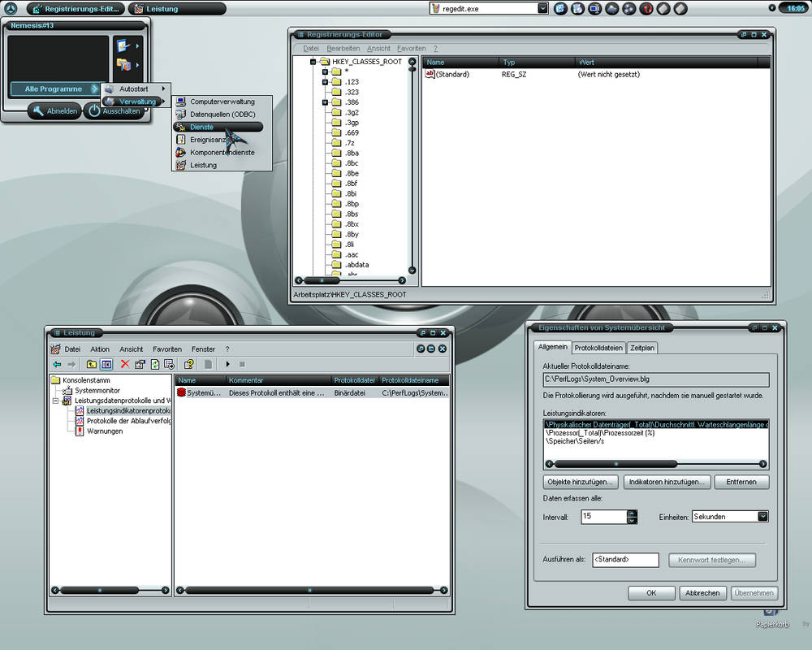Click the Refresh icon in the Leistung toolbar
Image resolution: width=812 pixels, height=650 pixels.
154,364
